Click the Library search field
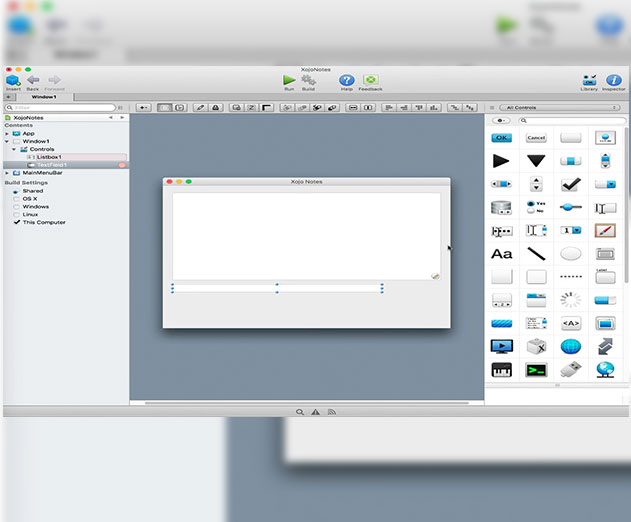The height and width of the screenshot is (522, 631). pos(571,120)
